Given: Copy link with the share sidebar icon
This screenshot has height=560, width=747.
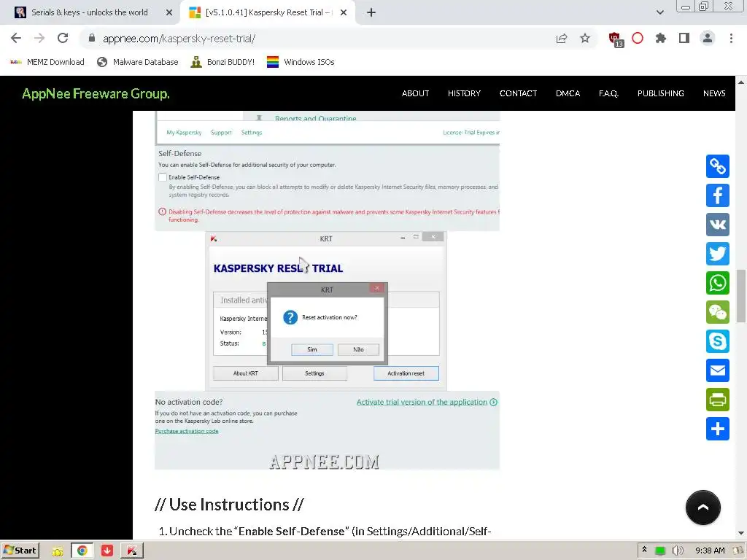Looking at the screenshot, I should (x=718, y=166).
